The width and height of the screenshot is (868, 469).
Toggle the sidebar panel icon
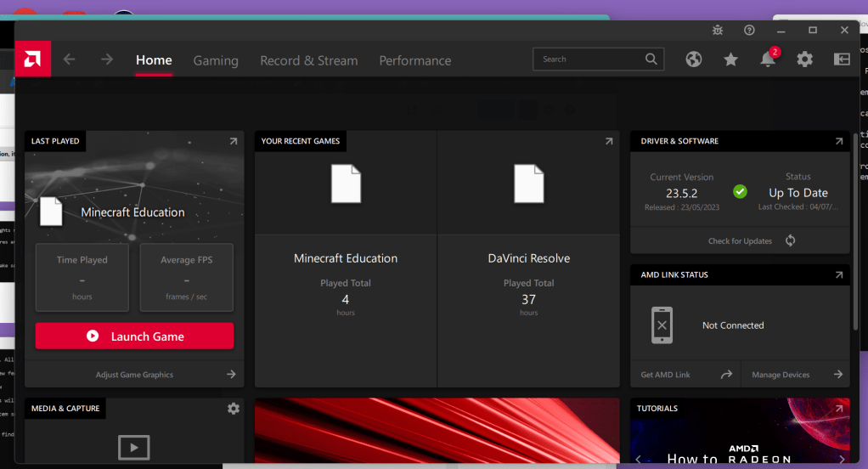point(842,59)
